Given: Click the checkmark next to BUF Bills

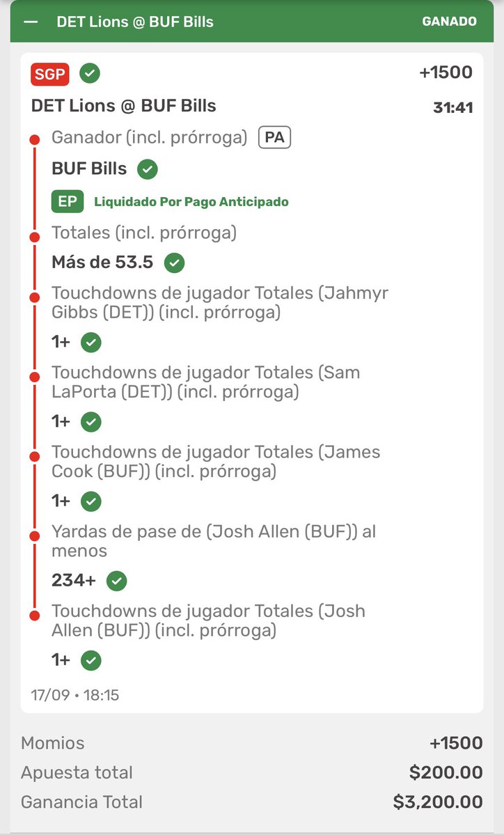Looking at the screenshot, I should click(x=148, y=169).
